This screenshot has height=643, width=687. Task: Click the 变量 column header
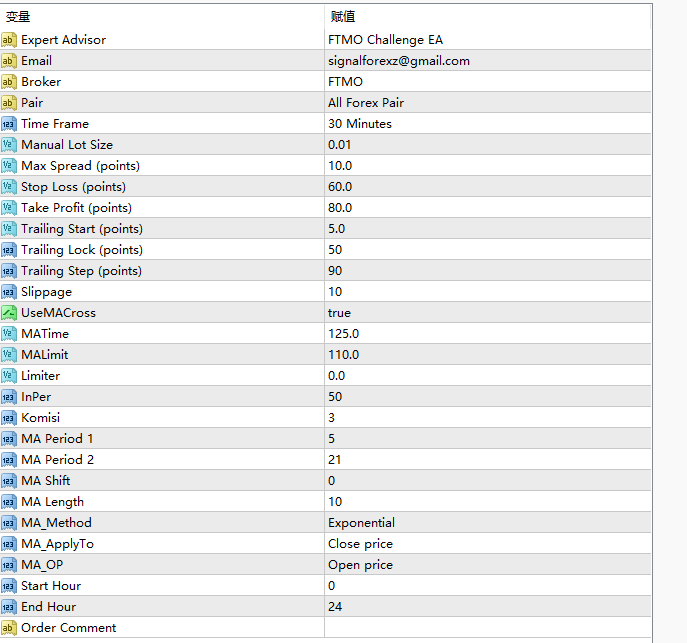18,16
